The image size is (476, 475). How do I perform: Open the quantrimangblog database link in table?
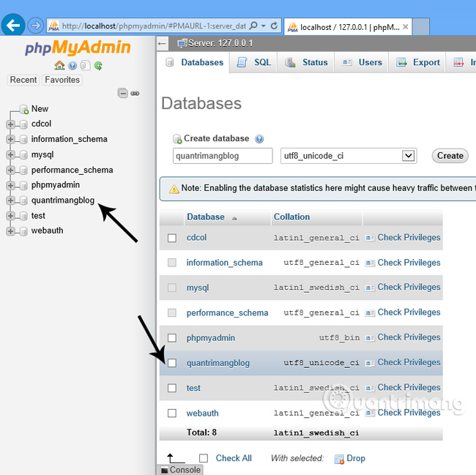(218, 363)
